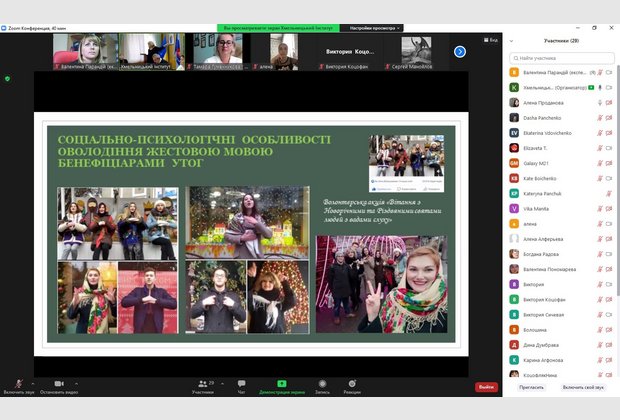Open the Участники participants icon in toolbar
Viewport: 620px width, 420px height.
(203, 385)
